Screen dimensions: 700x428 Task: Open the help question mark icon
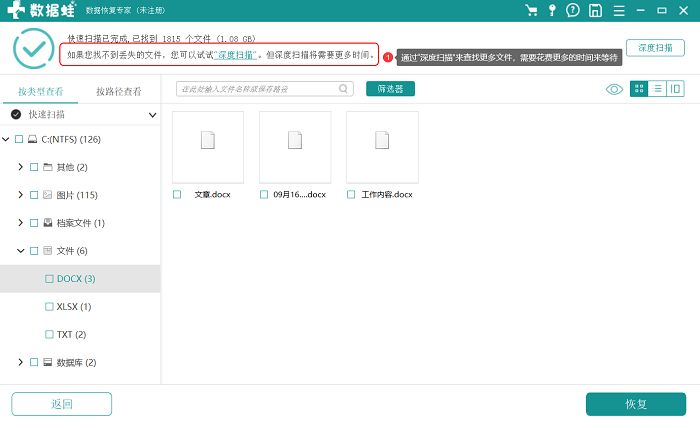point(573,10)
